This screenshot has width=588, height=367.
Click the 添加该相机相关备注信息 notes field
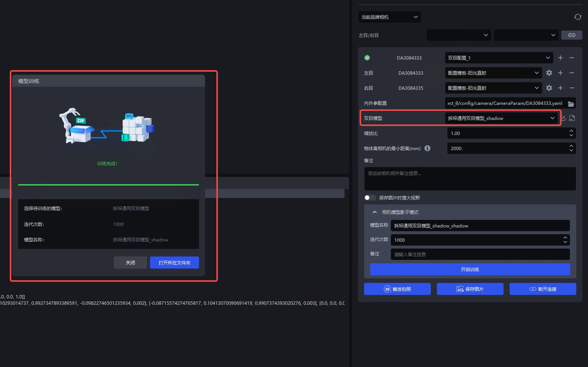click(470, 178)
